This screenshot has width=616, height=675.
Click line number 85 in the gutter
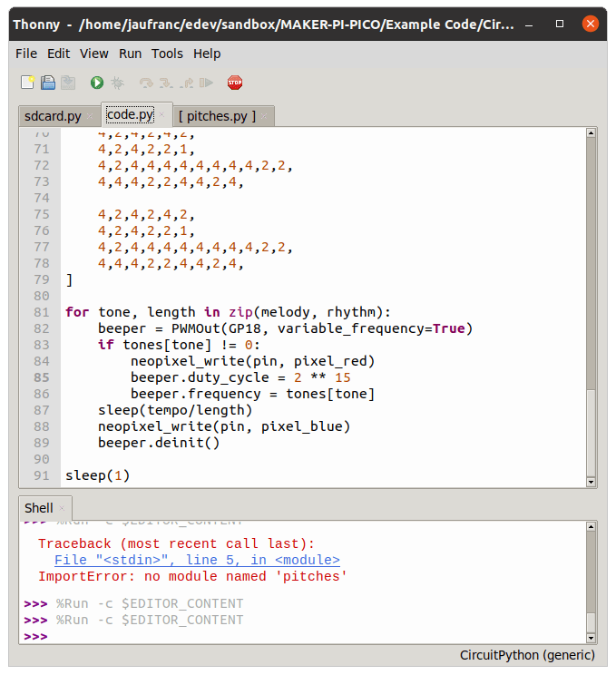tap(42, 377)
